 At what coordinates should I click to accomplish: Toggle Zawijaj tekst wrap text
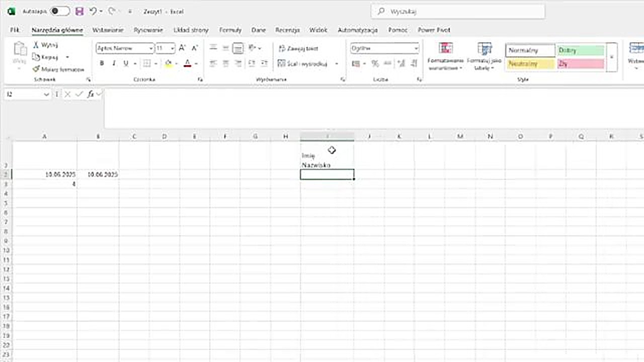pos(298,49)
